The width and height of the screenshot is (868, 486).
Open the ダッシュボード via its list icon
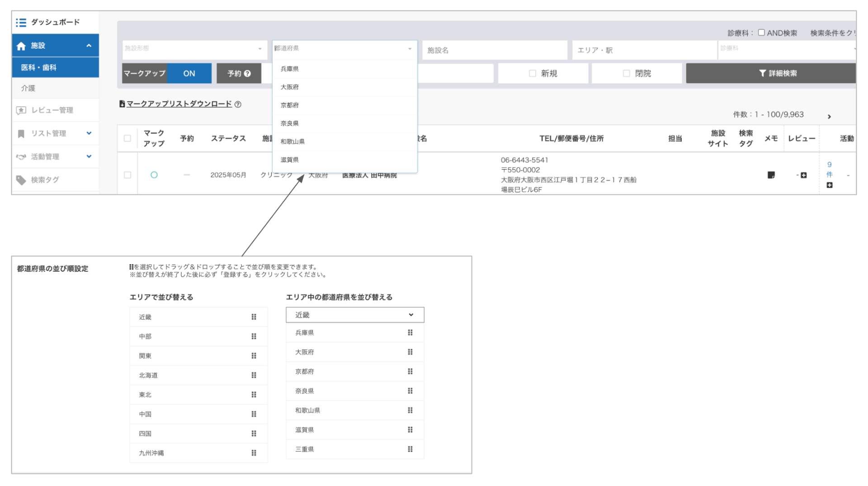[21, 22]
